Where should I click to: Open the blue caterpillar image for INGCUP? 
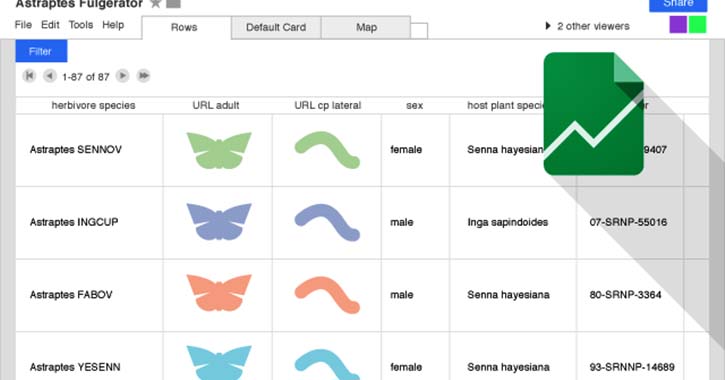[327, 222]
